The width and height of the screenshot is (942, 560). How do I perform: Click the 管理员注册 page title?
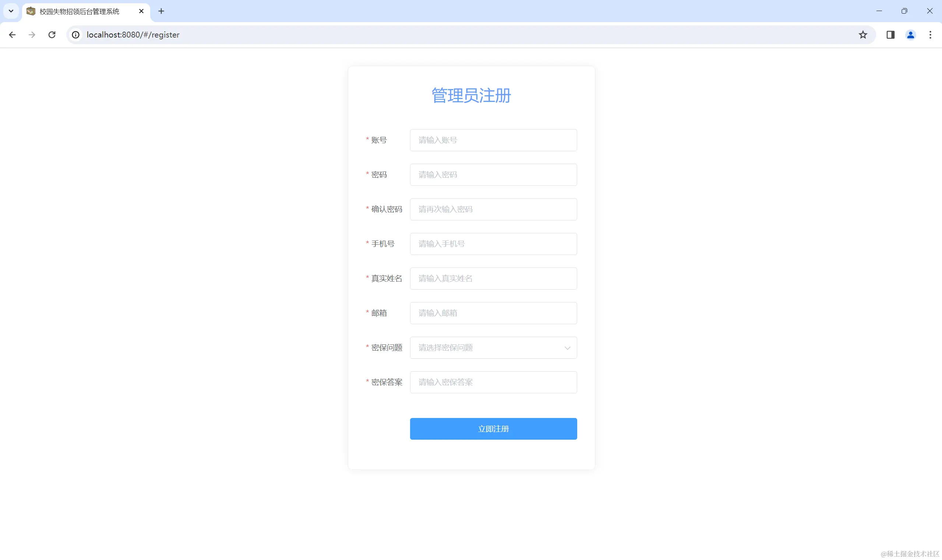click(x=470, y=95)
